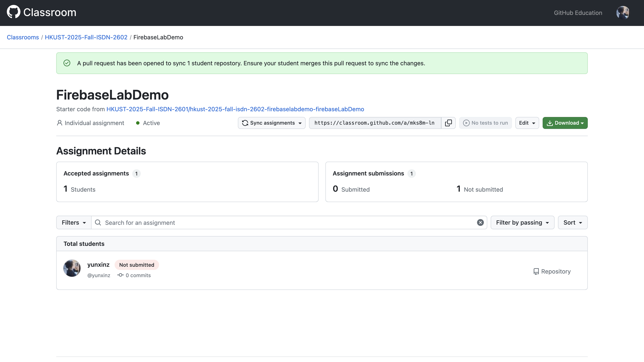Open the Sort dropdown
The height and width of the screenshot is (362, 644).
click(572, 222)
